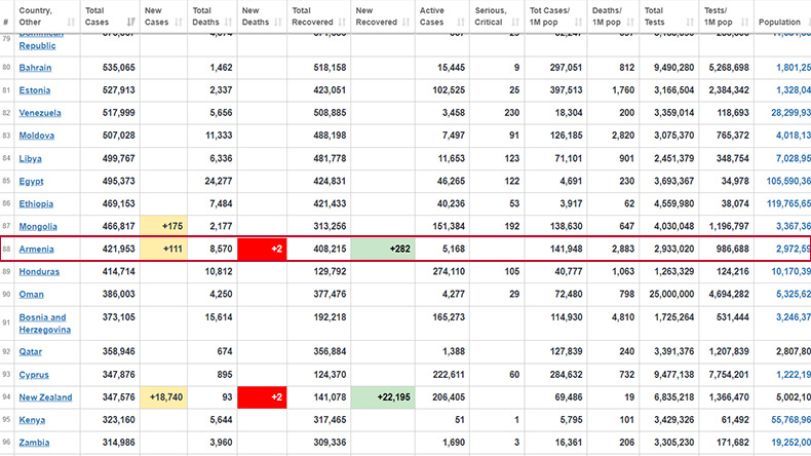Open the Venezuela country link
Viewport: 811px width, 456px height.
(x=40, y=113)
